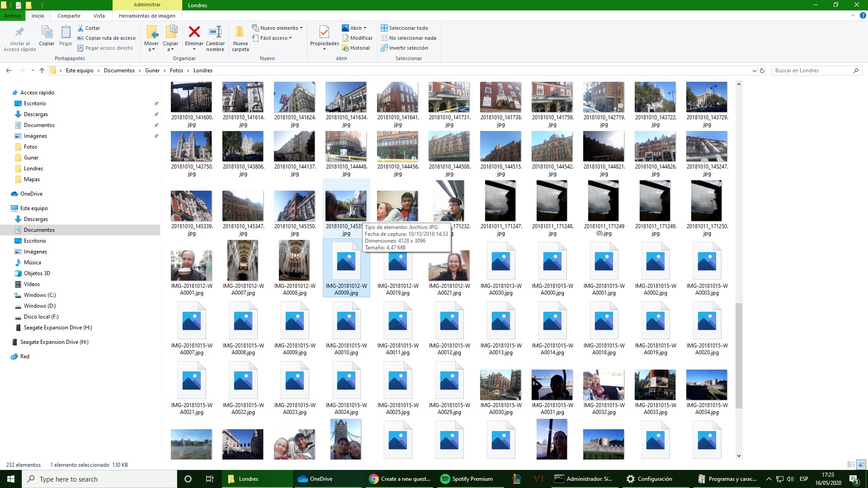
Task: Click the Cortana circle icon
Action: pos(188,479)
